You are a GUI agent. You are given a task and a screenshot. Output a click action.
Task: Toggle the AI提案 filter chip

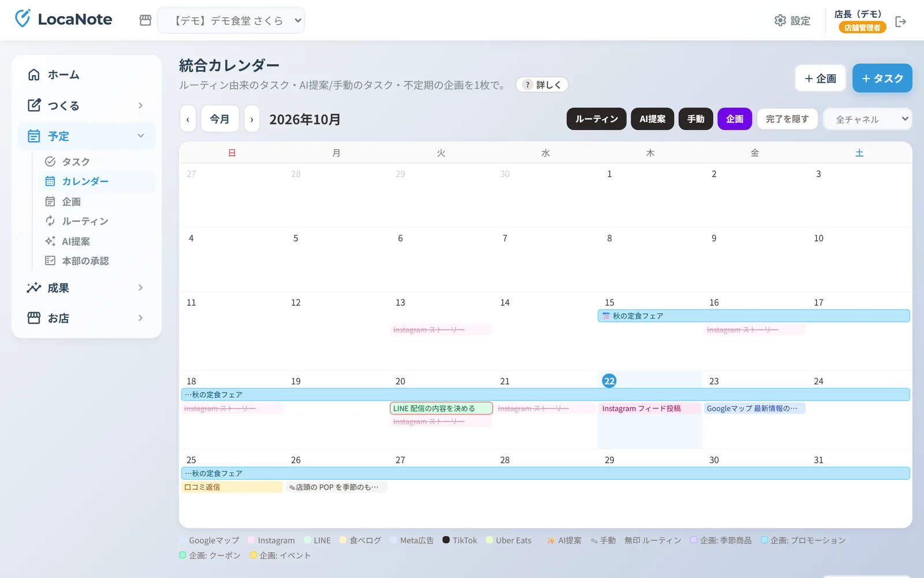[x=653, y=119]
